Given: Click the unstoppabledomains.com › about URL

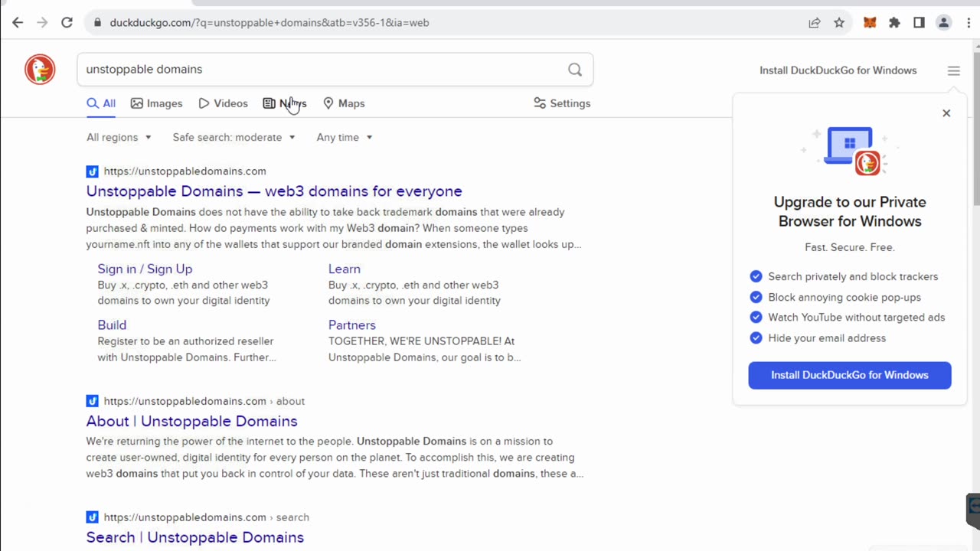Looking at the screenshot, I should click(x=204, y=401).
